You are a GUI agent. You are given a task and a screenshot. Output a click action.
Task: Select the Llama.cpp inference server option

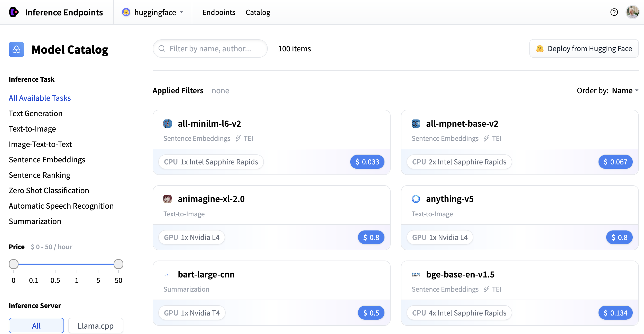[96, 326]
